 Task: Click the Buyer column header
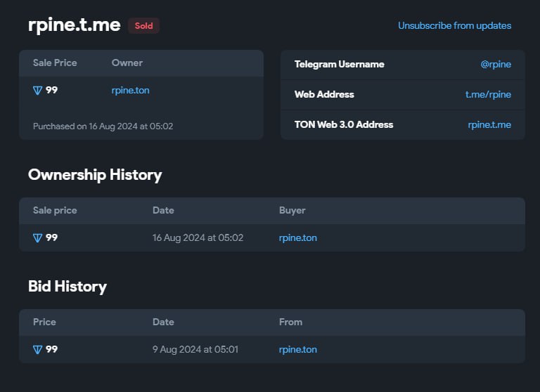(292, 210)
